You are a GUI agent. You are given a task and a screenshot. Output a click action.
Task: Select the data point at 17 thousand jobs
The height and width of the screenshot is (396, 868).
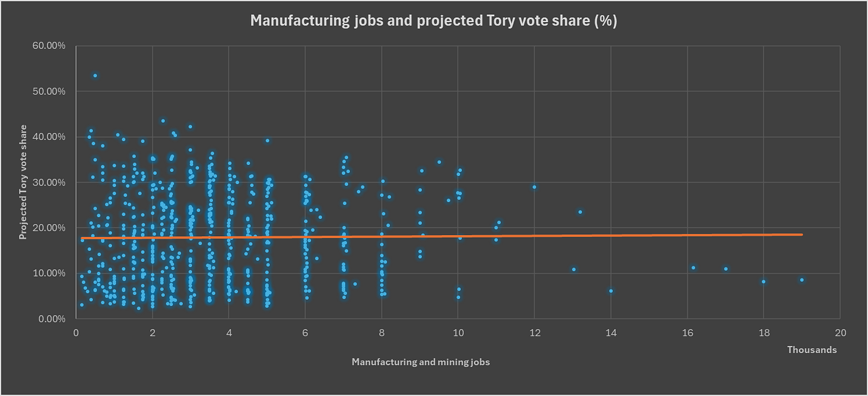(x=726, y=269)
